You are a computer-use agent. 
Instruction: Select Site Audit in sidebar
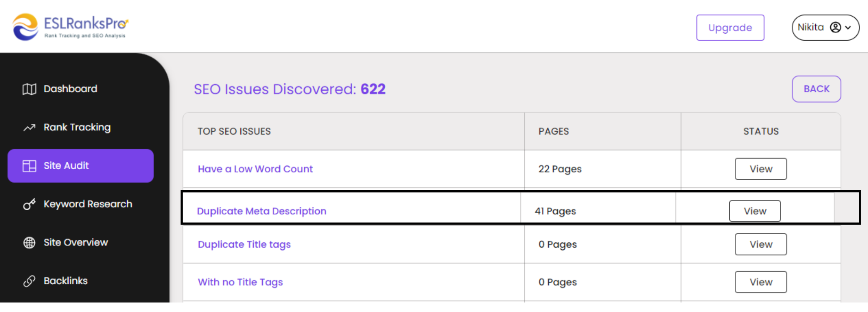(81, 166)
